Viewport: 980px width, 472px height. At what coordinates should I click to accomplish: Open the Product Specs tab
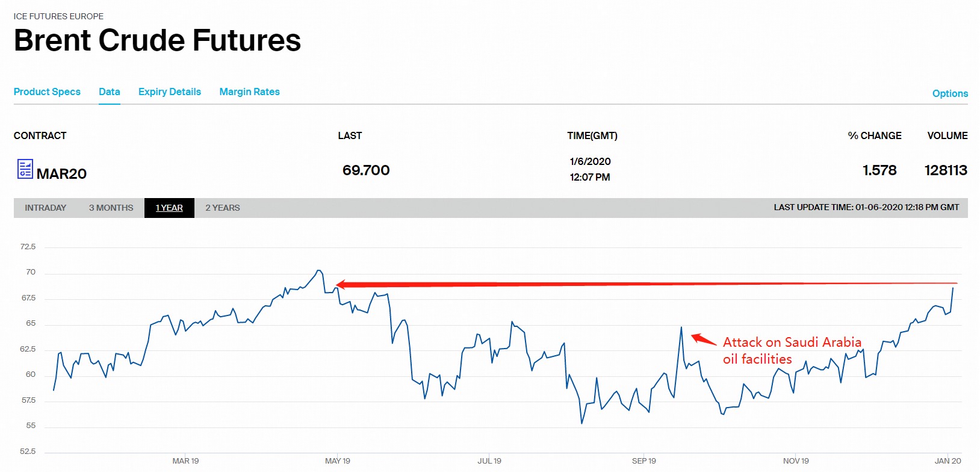[47, 92]
